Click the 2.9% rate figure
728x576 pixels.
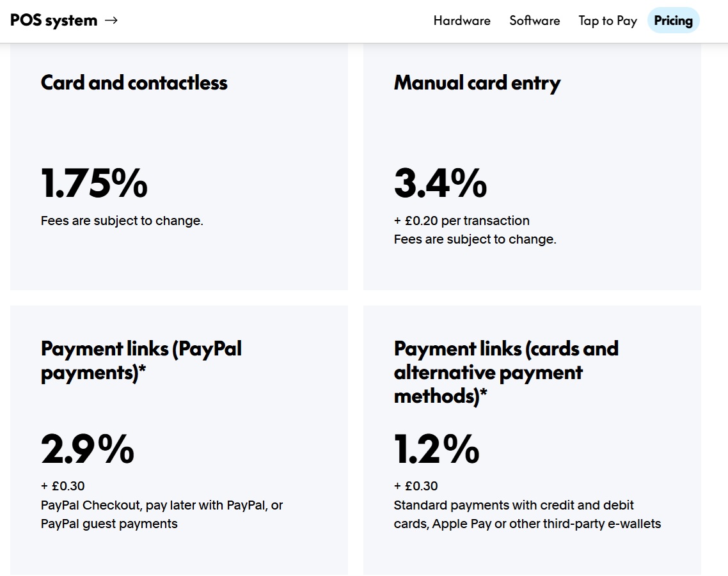click(x=87, y=450)
